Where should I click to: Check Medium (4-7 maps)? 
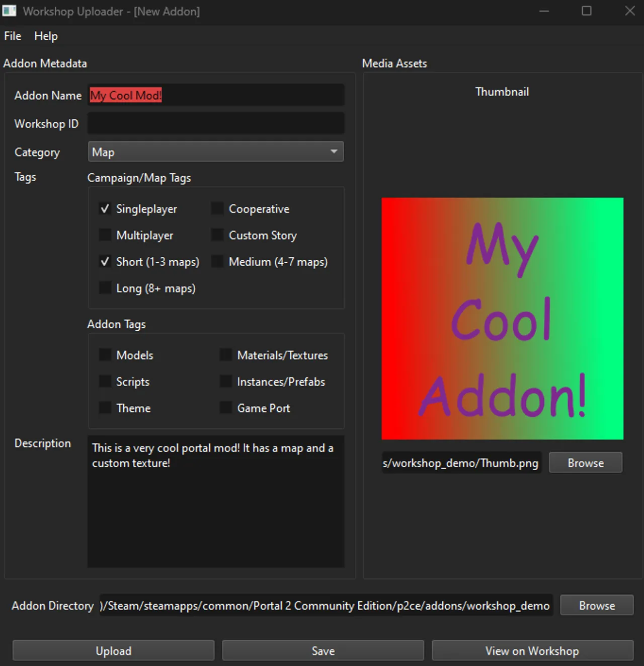[217, 261]
